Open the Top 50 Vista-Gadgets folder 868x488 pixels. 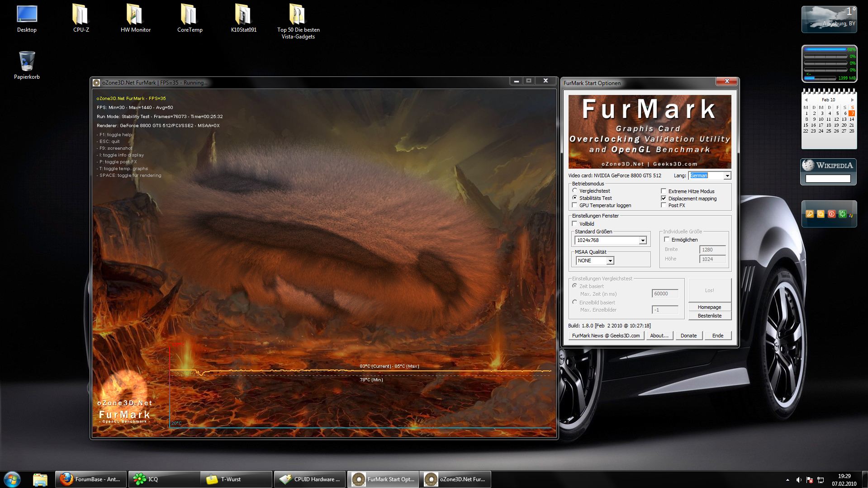298,21
